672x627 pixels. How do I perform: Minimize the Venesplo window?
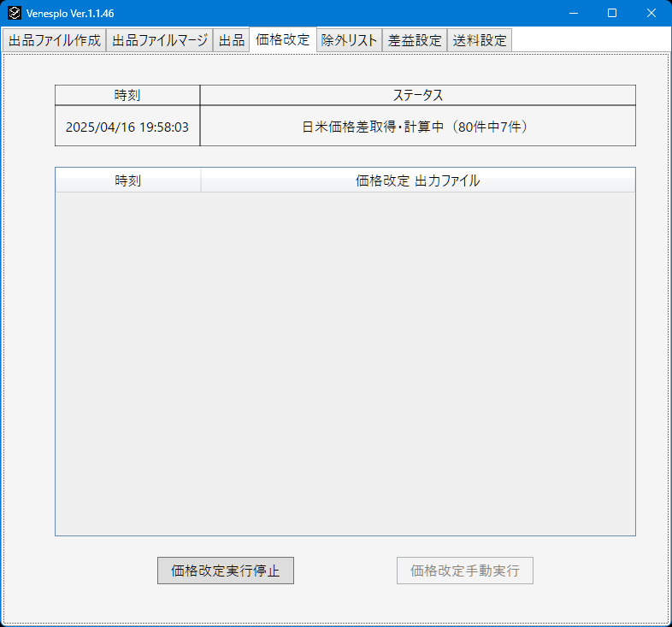click(572, 13)
